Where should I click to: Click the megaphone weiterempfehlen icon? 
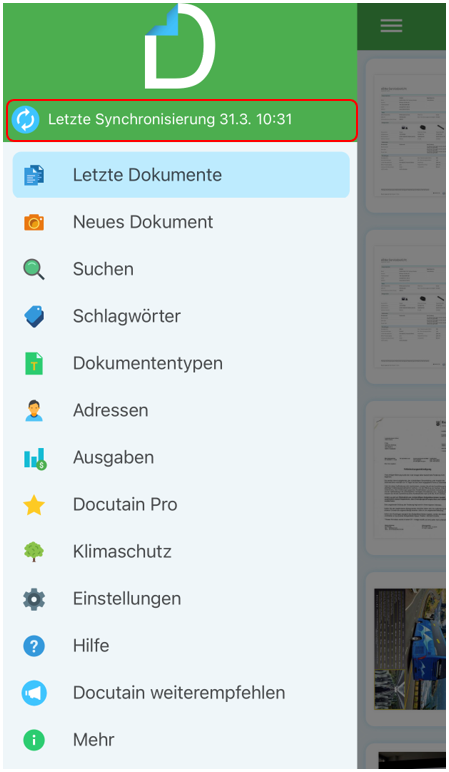pos(34,693)
